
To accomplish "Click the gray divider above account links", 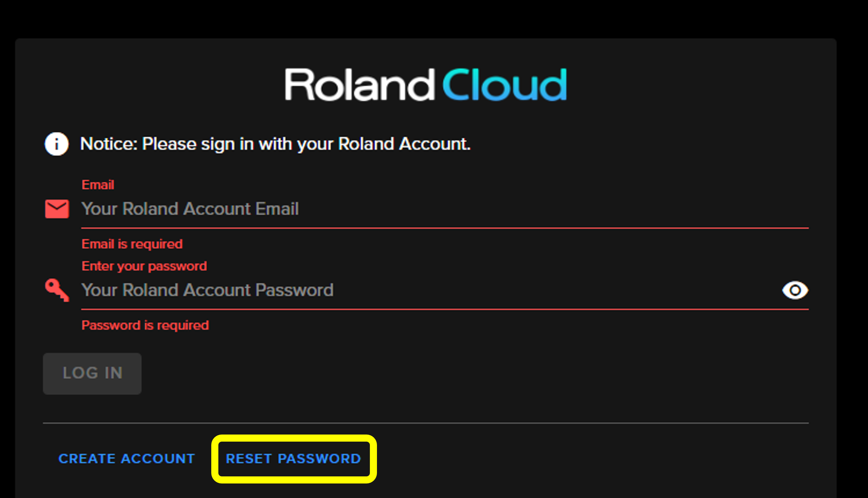I will point(426,423).
